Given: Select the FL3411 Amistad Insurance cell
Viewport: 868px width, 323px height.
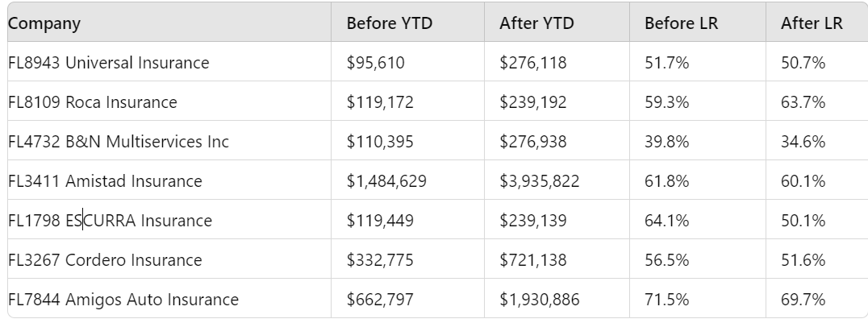Looking at the screenshot, I should [105, 181].
